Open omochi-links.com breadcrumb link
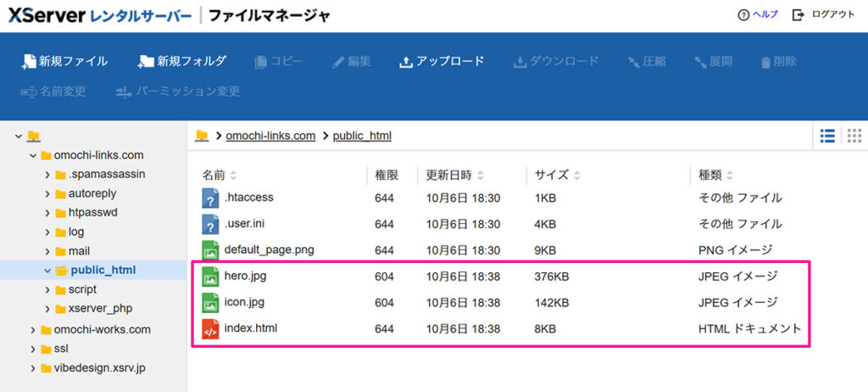 point(270,136)
